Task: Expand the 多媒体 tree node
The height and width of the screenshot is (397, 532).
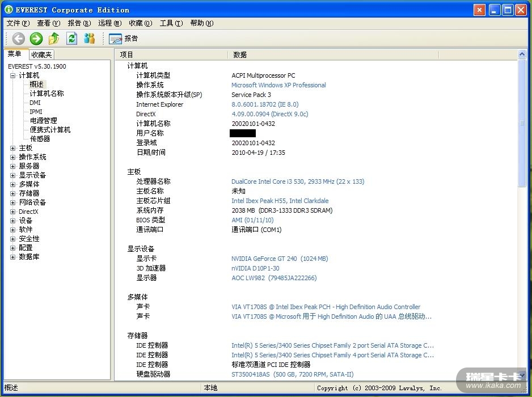Action: pyautogui.click(x=12, y=184)
